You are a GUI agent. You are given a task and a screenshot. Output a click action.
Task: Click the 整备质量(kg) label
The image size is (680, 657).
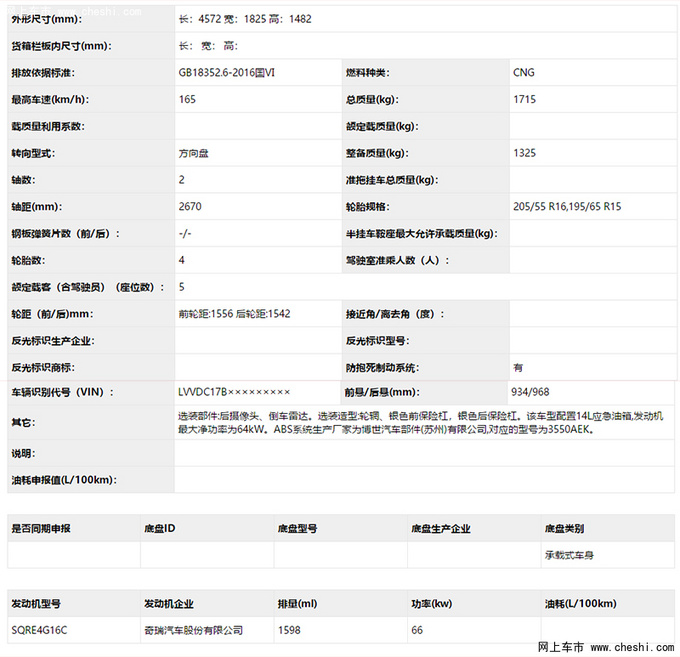(x=377, y=154)
